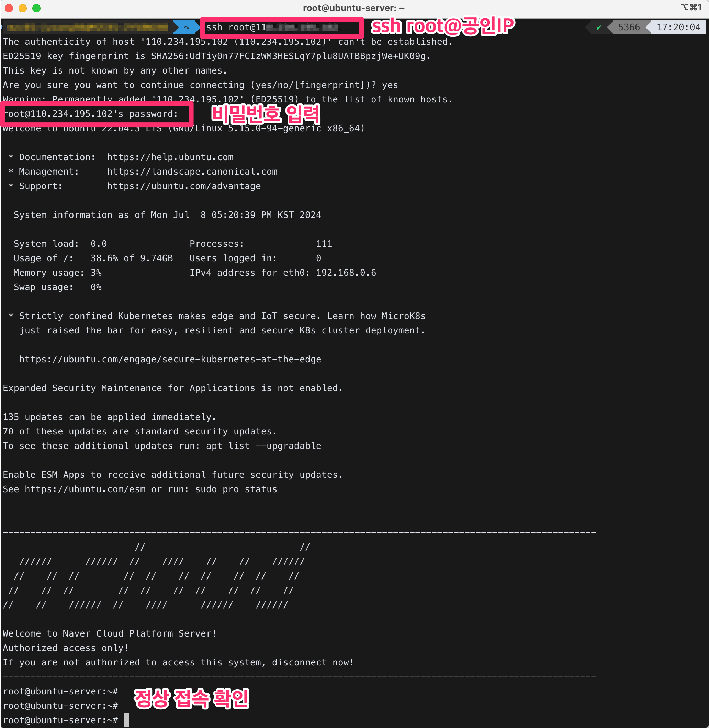The height and width of the screenshot is (728, 709).
Task: Click the 'apt list --upgradable' command text
Action: (x=263, y=446)
